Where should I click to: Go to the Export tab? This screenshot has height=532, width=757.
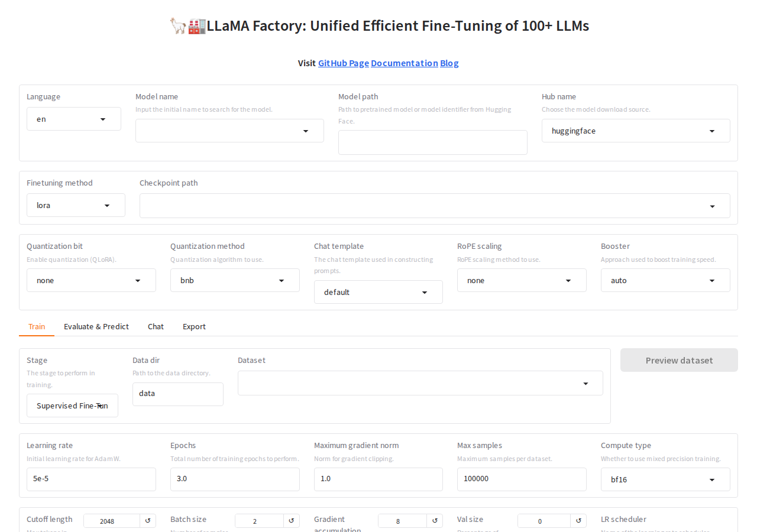[194, 326]
